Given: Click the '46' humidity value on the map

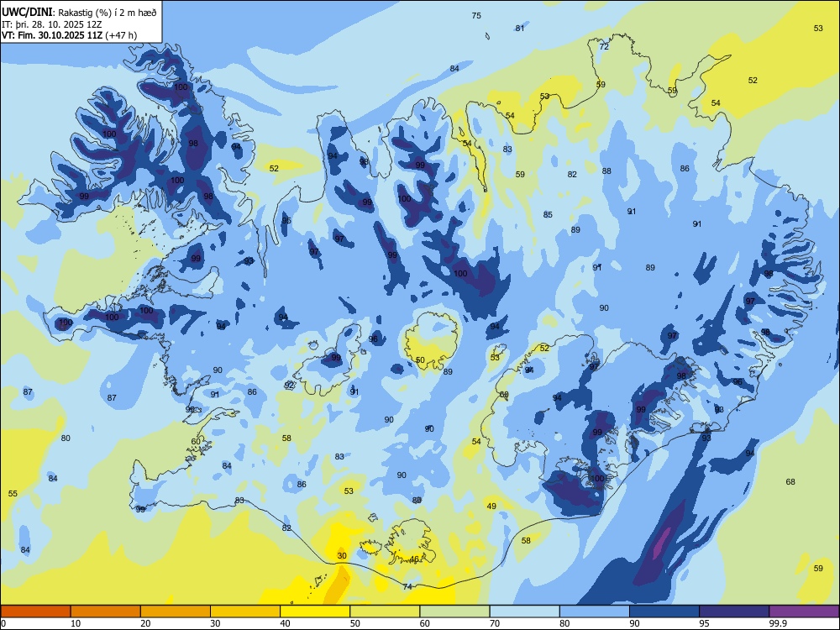Looking at the screenshot, I should click(414, 559).
